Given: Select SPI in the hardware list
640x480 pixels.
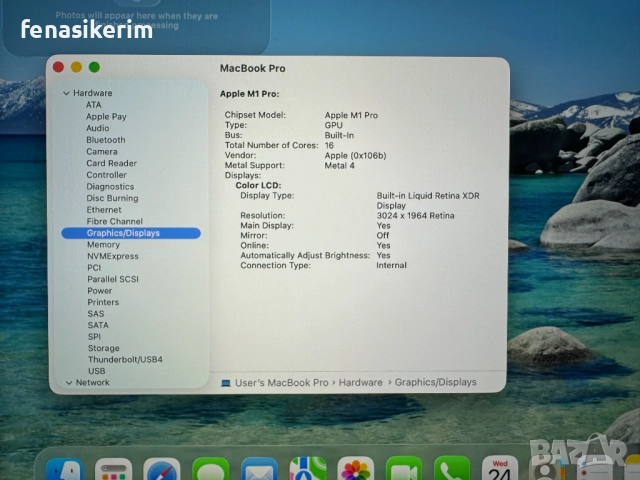Looking at the screenshot, I should [x=94, y=337].
